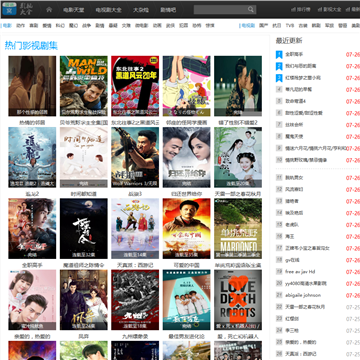Click the search magnifier icon
360x360 pixels.
pos(251,10)
